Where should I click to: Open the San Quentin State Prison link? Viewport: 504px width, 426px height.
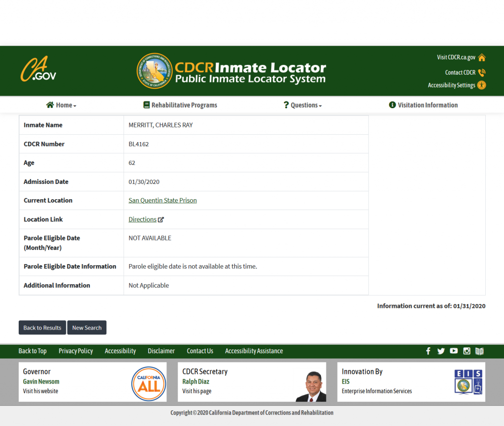coord(162,201)
